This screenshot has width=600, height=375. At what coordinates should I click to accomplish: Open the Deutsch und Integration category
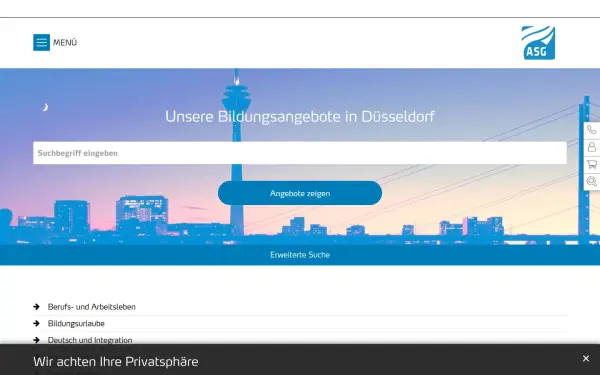(x=90, y=340)
